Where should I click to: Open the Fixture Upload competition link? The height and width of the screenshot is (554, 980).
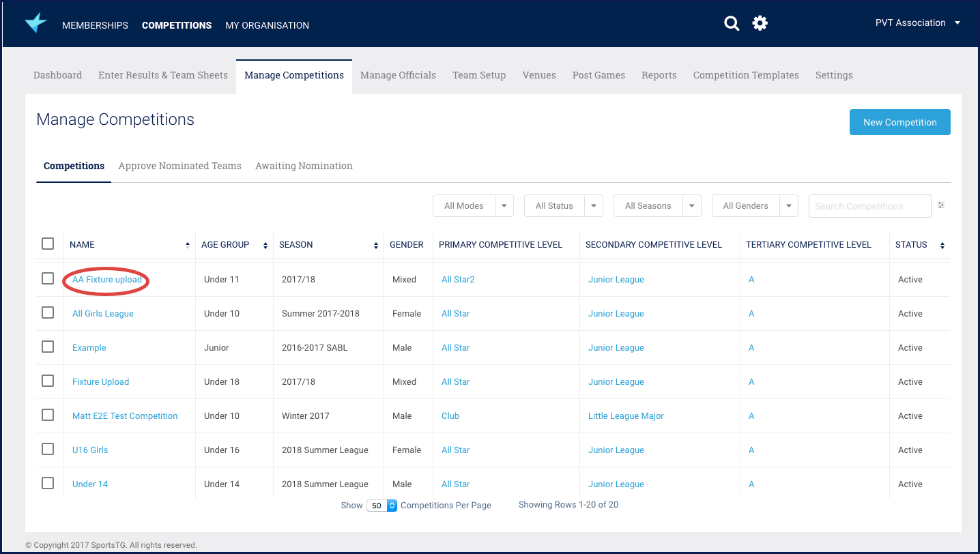[100, 381]
